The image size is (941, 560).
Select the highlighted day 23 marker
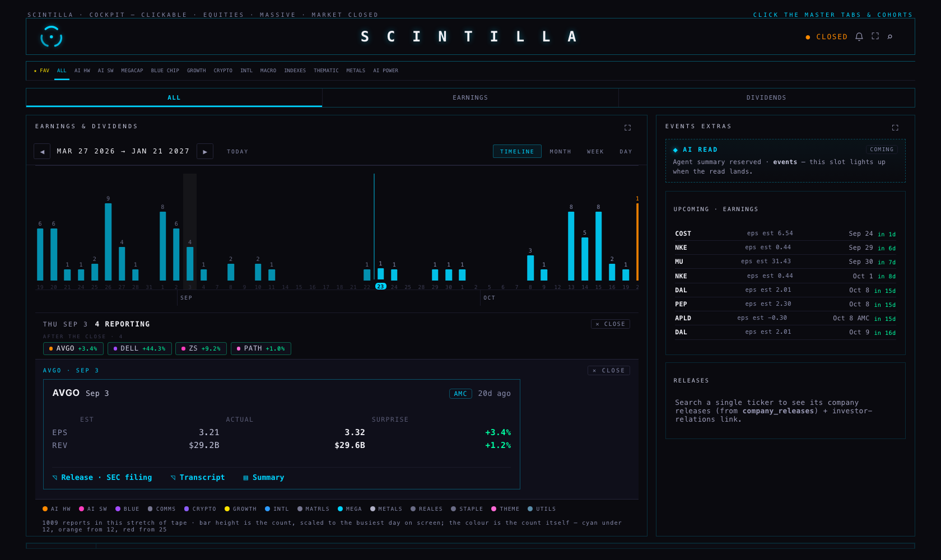click(380, 286)
